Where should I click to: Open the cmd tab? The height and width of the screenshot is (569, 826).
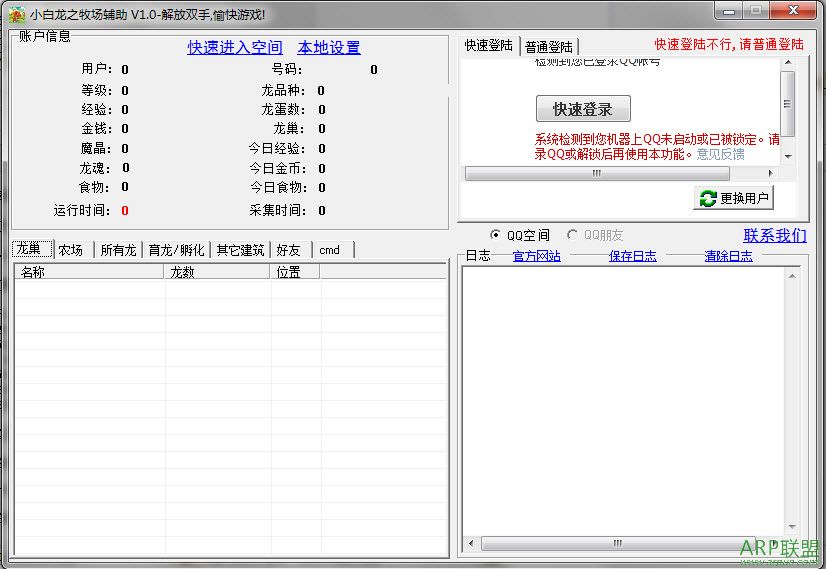click(x=334, y=250)
